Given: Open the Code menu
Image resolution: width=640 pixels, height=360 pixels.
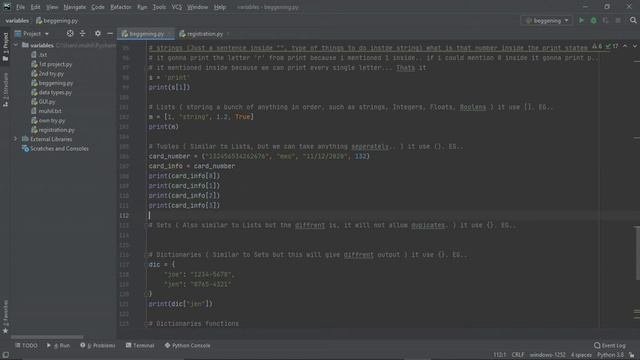Looking at the screenshot, I should point(98,7).
